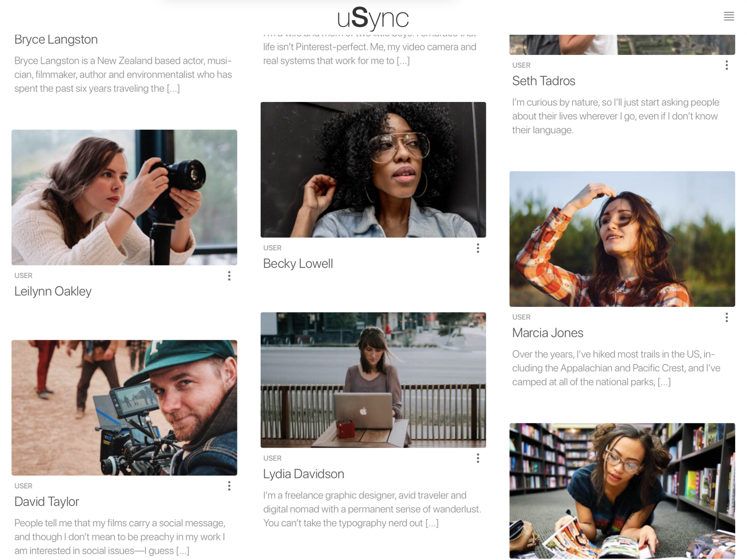Screen dimensions: 747x560
Task: Open the Lydia Davidson name link
Action: [x=303, y=474]
